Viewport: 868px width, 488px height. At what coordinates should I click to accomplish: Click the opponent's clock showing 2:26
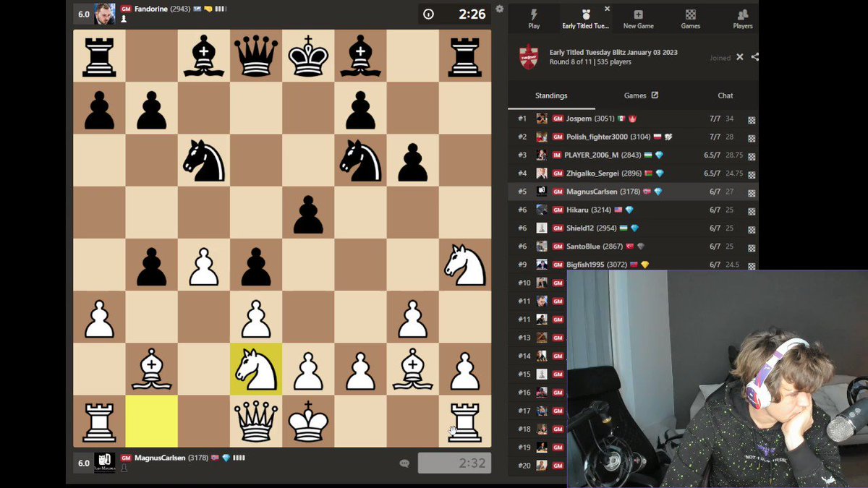454,14
